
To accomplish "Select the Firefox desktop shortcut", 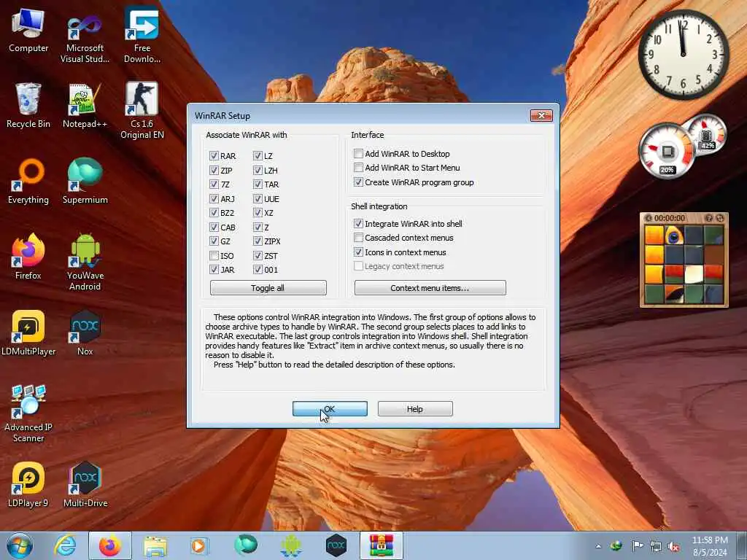I will 28,257.
